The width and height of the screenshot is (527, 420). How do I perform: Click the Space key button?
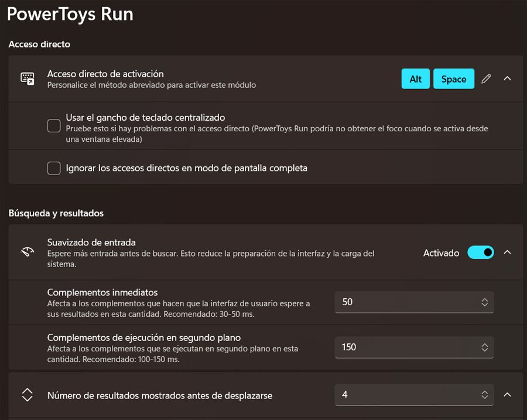454,78
